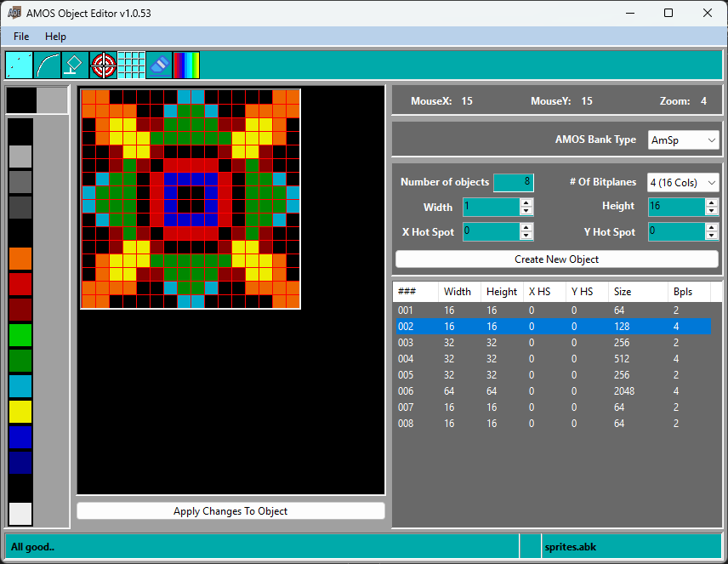Increase the Width value with up arrow

[x=526, y=203]
